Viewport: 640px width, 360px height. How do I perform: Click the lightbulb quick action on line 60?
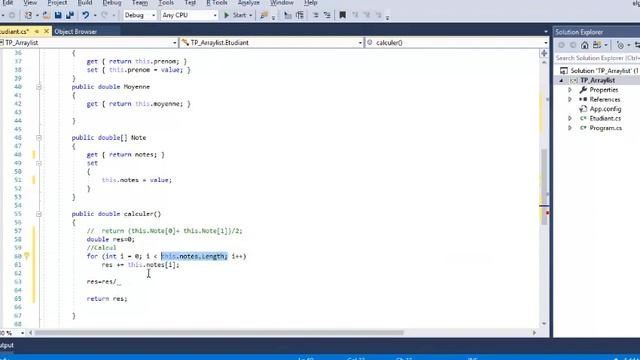point(27,256)
